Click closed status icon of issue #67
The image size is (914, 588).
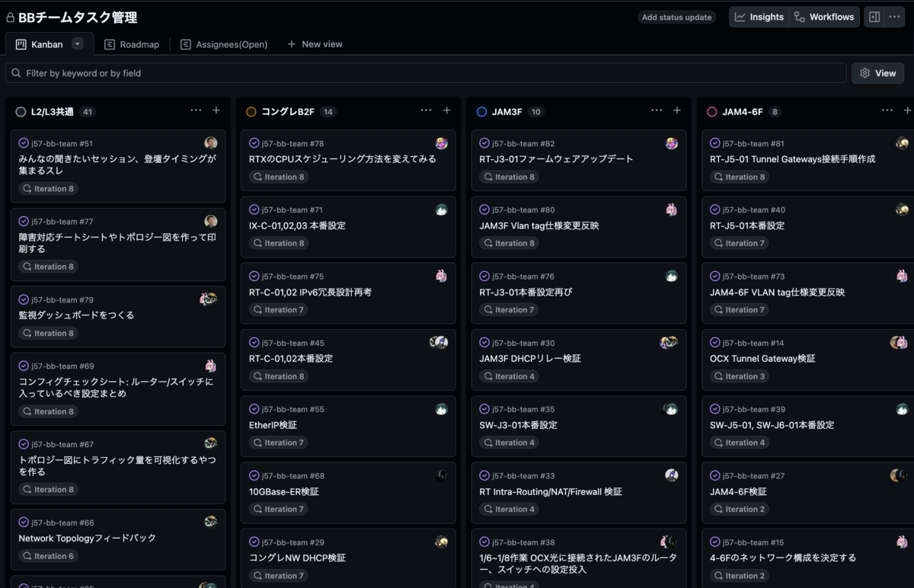point(24,444)
